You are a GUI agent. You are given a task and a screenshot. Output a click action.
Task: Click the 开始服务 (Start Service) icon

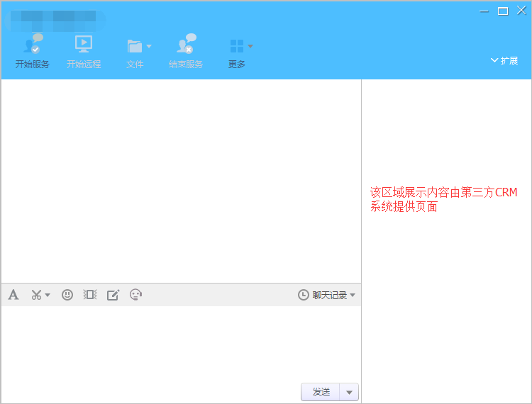pyautogui.click(x=33, y=45)
